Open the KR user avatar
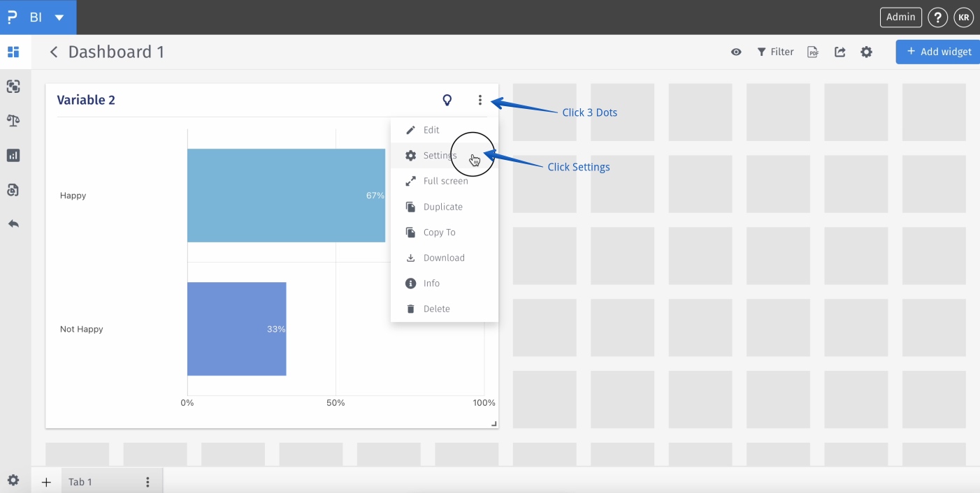 point(964,17)
